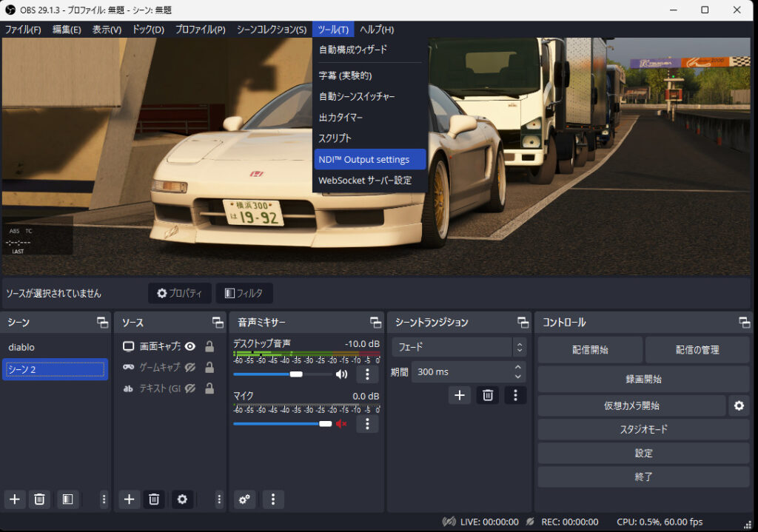This screenshot has height=532, width=758.
Task: Open WebSocket サーバー設定 menu entry
Action: (x=370, y=181)
